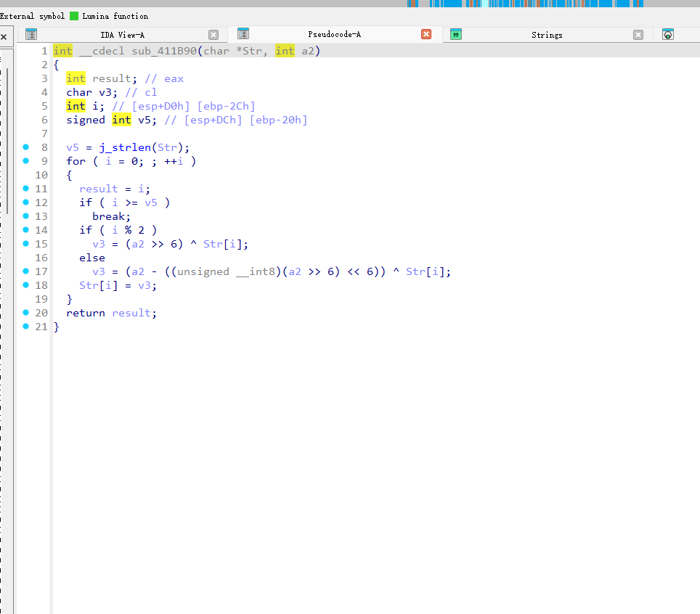
Task: Click the green Strings tab icon
Action: [x=456, y=34]
